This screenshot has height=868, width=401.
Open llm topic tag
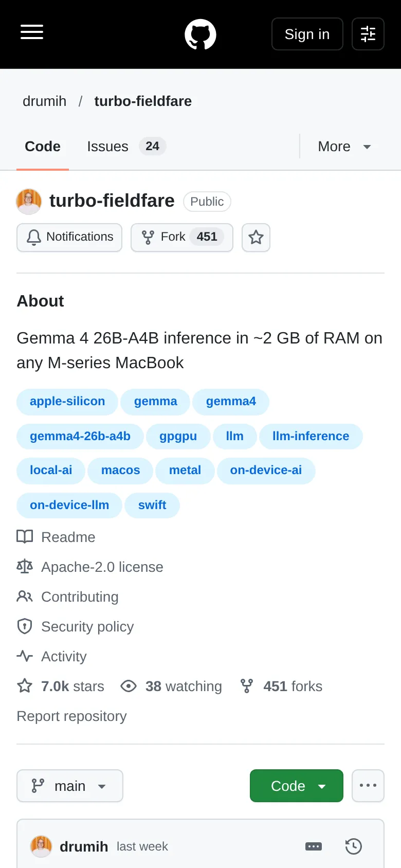pos(235,437)
